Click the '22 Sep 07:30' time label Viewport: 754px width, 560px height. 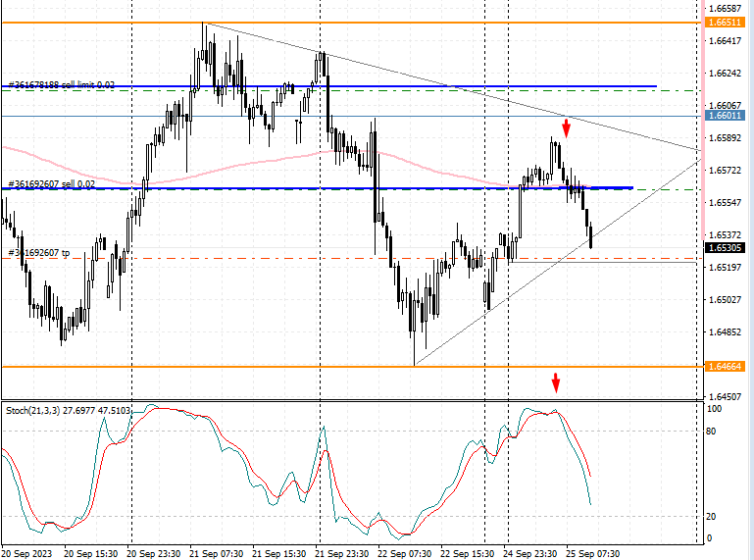tap(404, 554)
